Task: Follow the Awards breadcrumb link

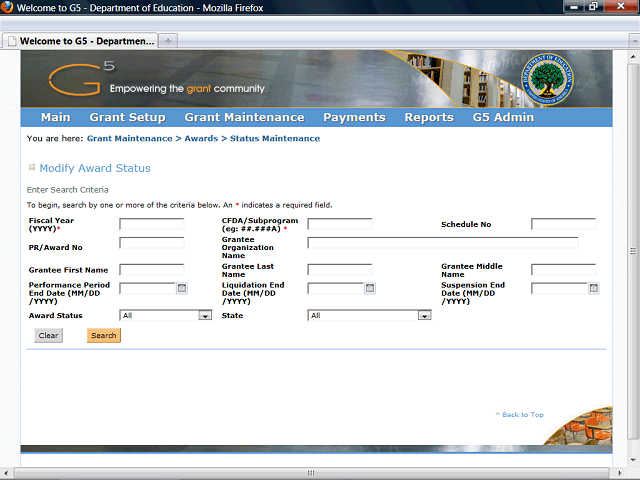Action: [201, 138]
